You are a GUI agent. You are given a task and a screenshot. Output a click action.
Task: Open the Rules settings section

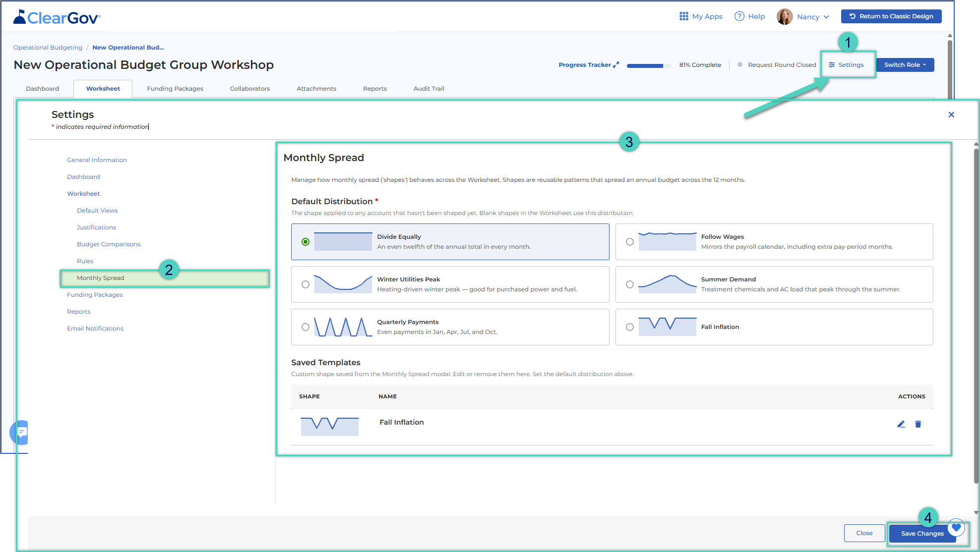click(x=85, y=261)
